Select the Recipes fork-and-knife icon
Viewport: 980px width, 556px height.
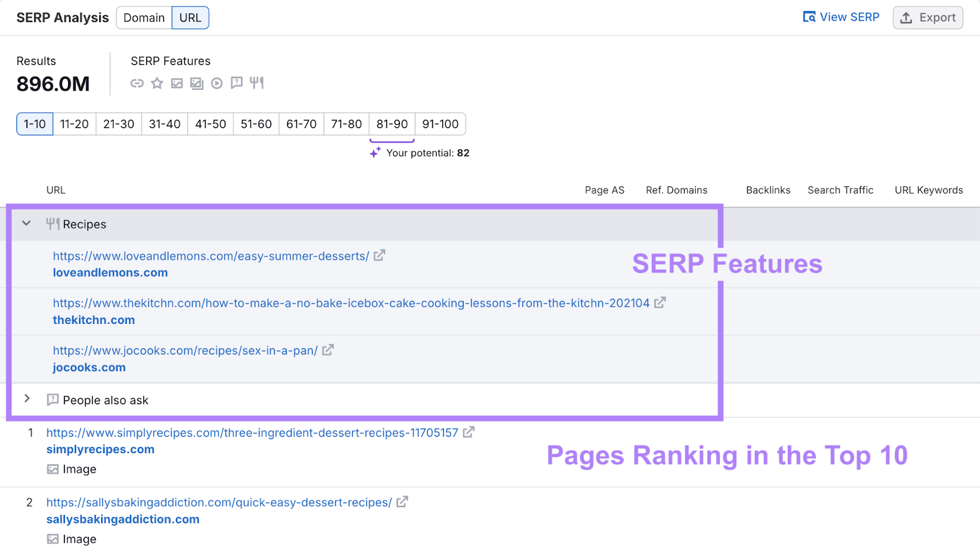(257, 83)
